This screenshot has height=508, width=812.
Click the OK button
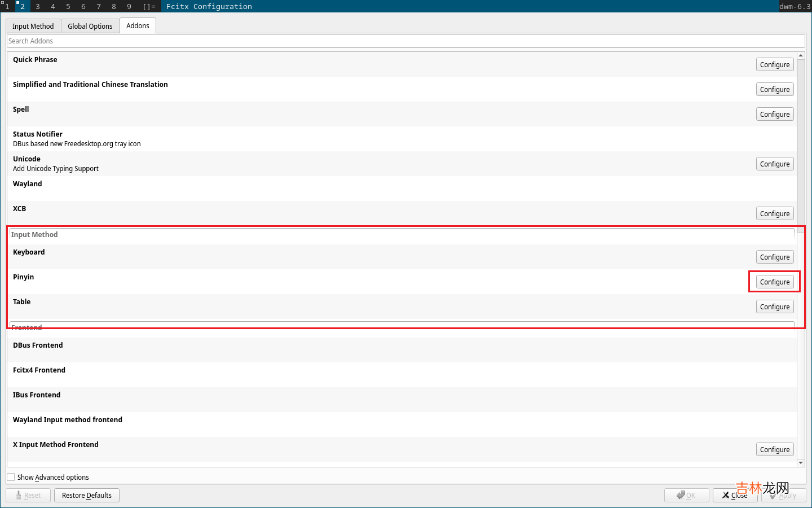click(686, 496)
